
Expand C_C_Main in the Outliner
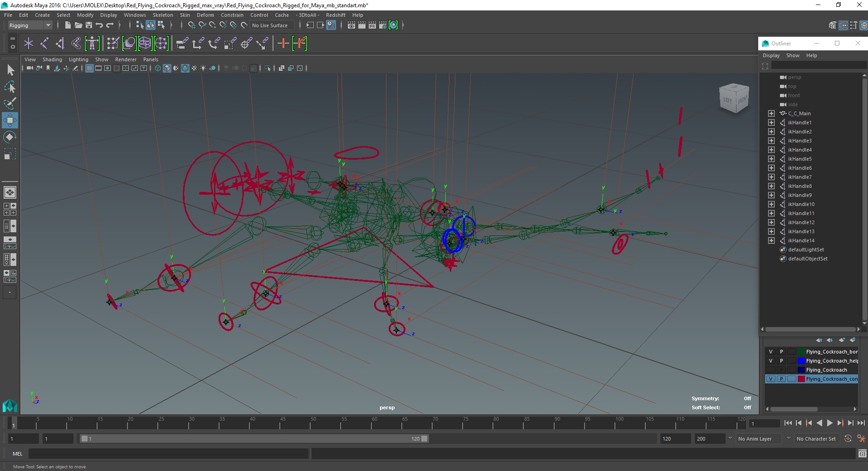coord(771,113)
